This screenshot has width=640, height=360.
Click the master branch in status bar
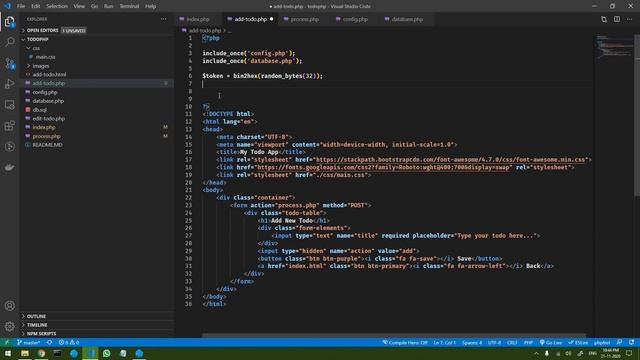(29, 342)
